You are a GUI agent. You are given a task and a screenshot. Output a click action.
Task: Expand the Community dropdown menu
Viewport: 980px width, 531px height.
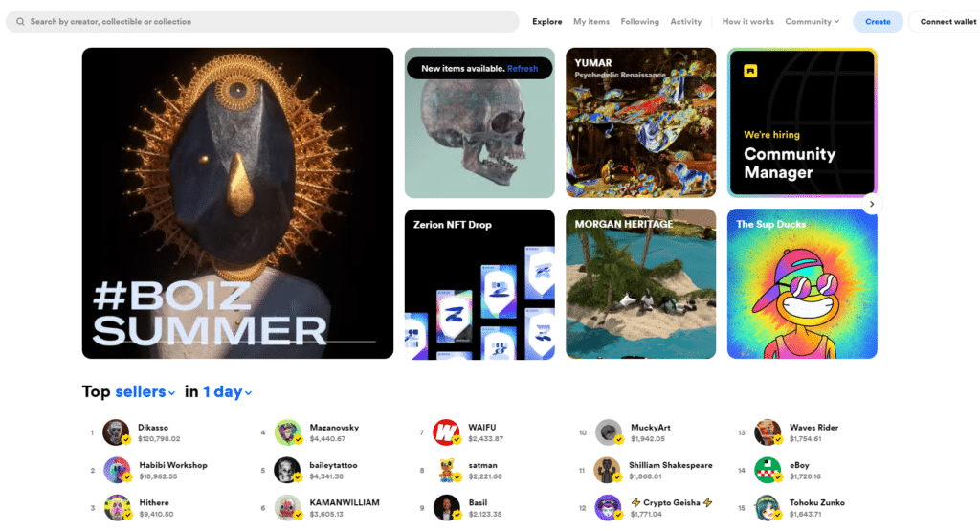tap(812, 21)
